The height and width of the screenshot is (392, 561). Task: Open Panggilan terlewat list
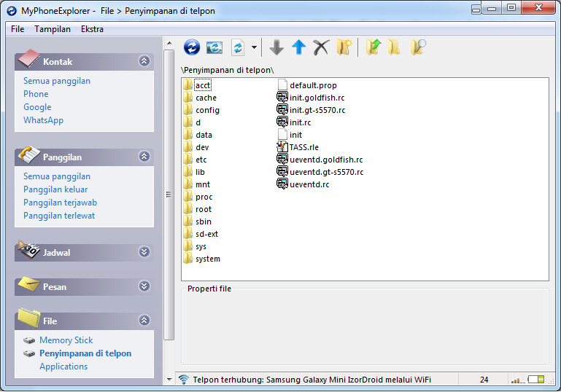point(59,216)
